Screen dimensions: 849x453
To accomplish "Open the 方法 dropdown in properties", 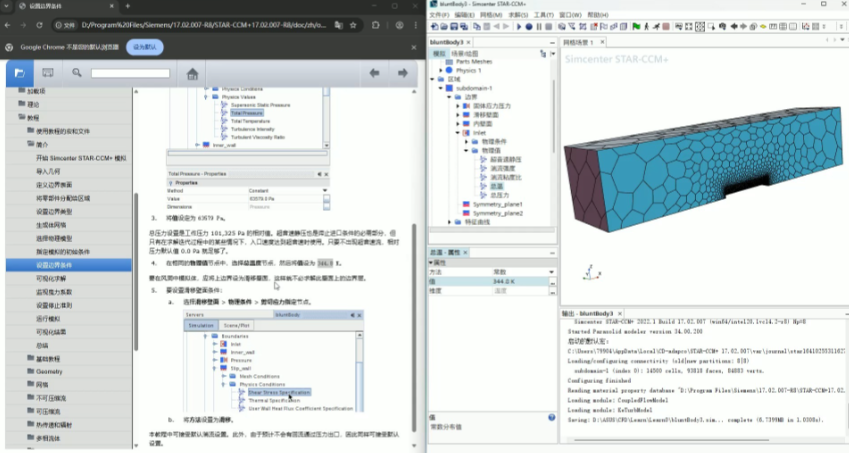I will [552, 271].
